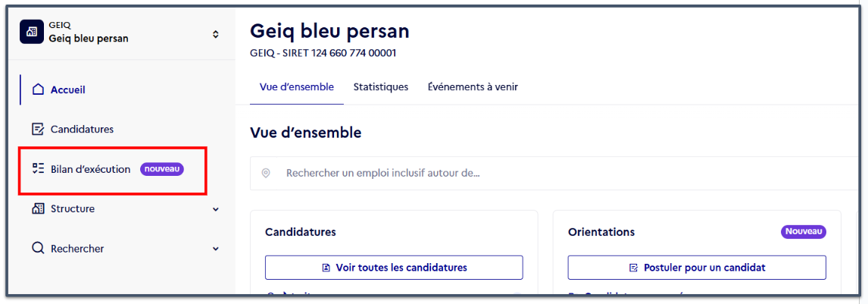Click the Candidatures edit icon in sidebar
Image resolution: width=868 pixels, height=304 pixels.
click(38, 130)
